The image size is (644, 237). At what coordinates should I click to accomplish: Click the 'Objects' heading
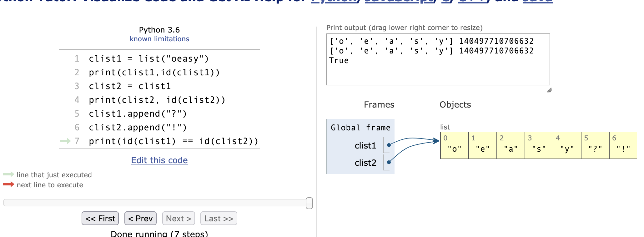455,104
